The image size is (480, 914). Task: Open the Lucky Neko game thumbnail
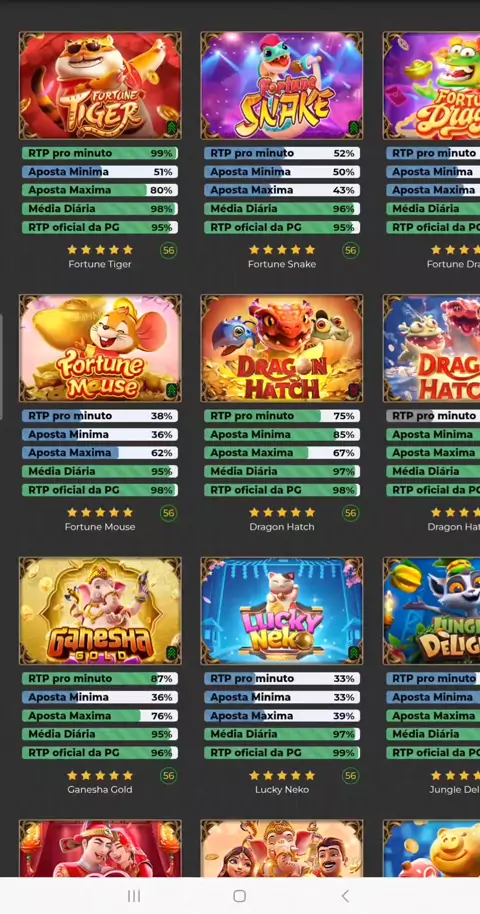282,611
